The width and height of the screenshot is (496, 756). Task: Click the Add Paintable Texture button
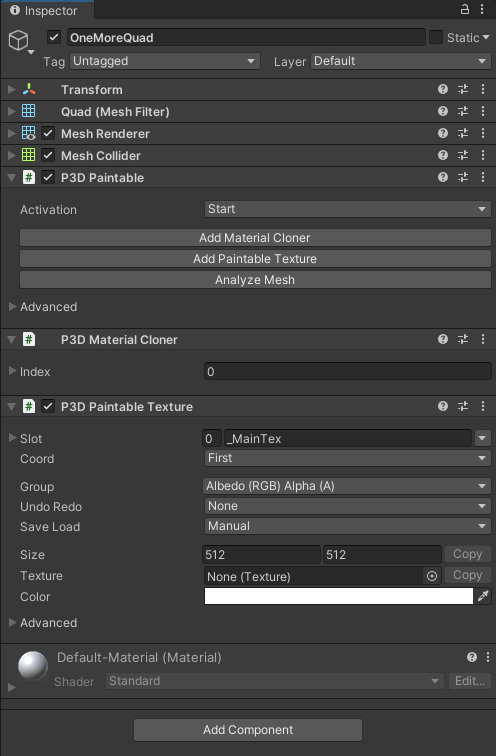click(x=255, y=259)
